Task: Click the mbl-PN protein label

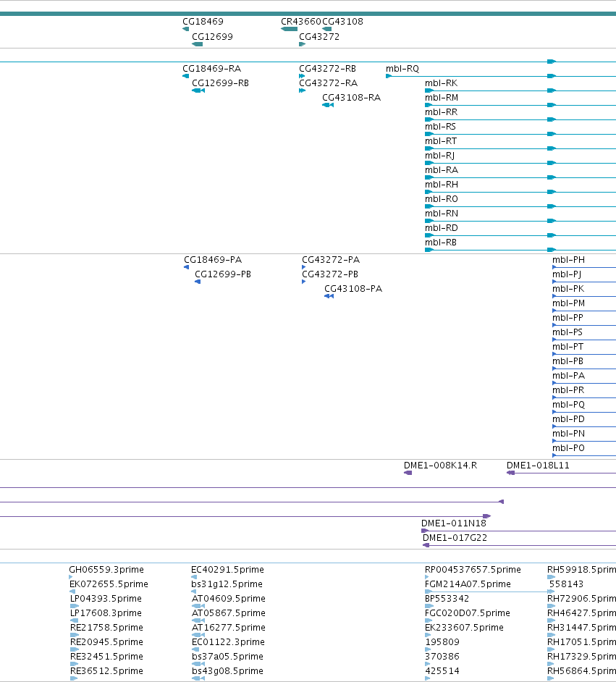Action: click(569, 434)
